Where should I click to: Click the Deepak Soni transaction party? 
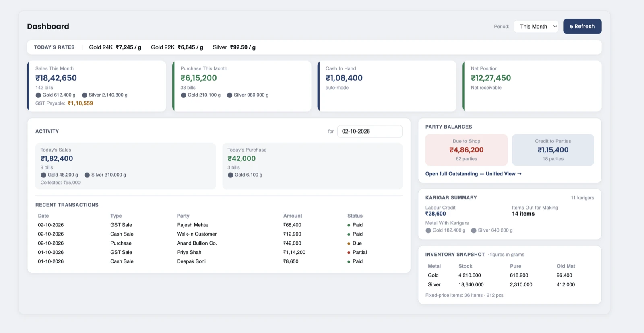tap(191, 261)
